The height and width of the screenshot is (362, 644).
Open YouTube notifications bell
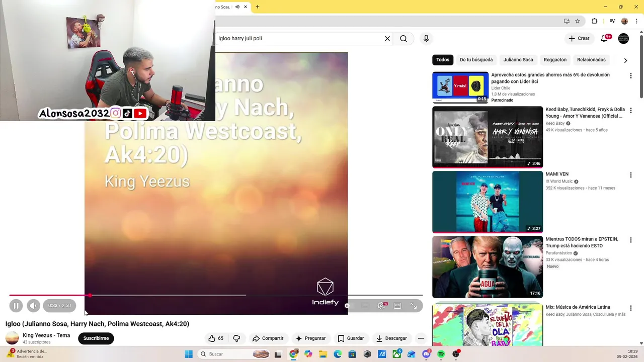click(x=605, y=38)
